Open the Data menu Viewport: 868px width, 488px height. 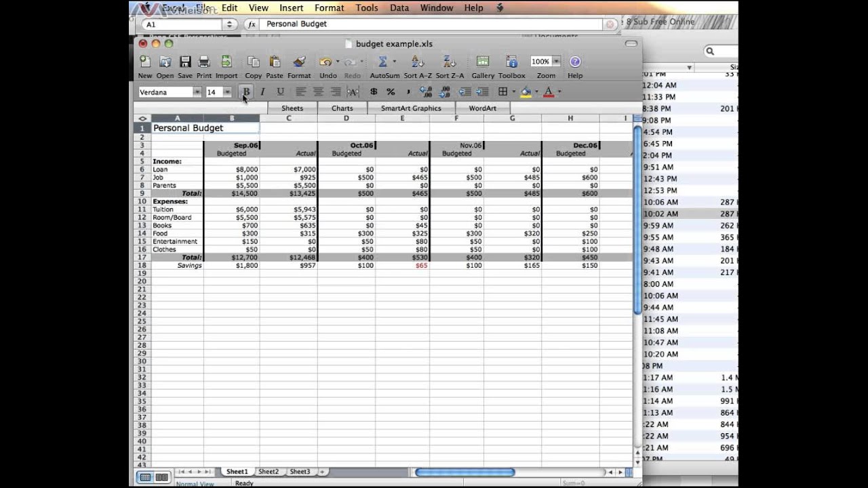point(399,8)
